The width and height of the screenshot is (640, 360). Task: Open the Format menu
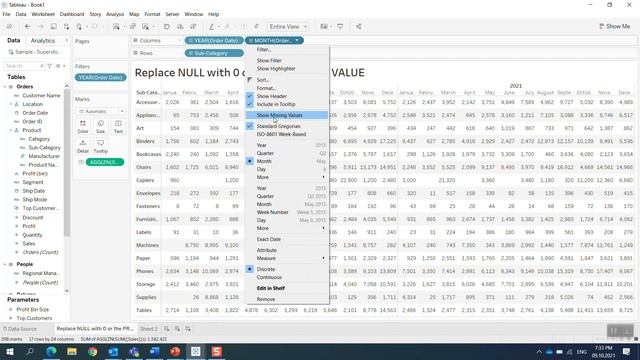point(152,14)
